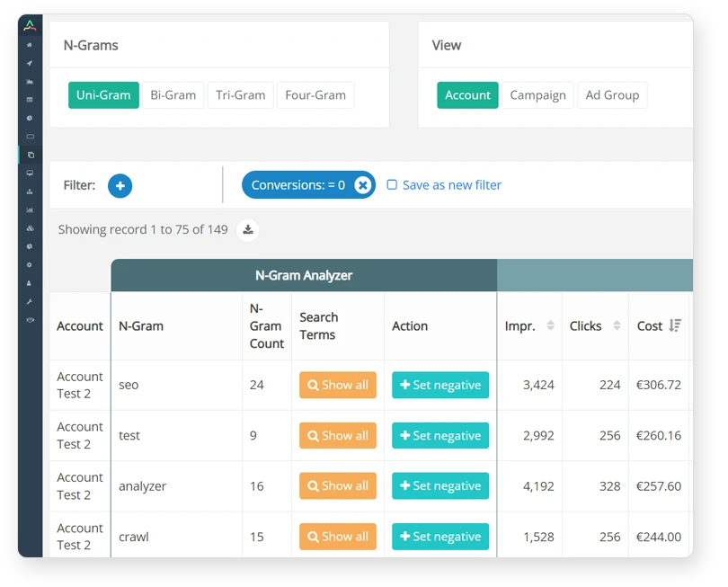Open the paper plane sidebar icon
The width and height of the screenshot is (728, 587).
pos(30,63)
